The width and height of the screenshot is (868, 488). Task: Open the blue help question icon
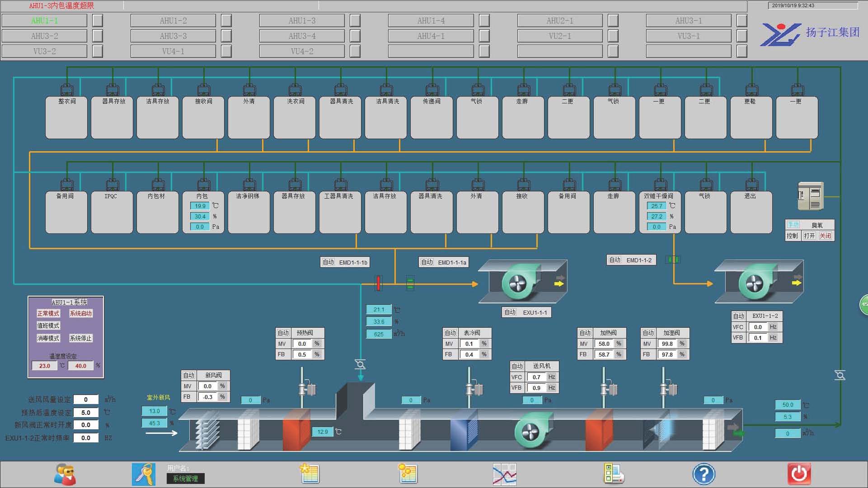[x=704, y=474]
